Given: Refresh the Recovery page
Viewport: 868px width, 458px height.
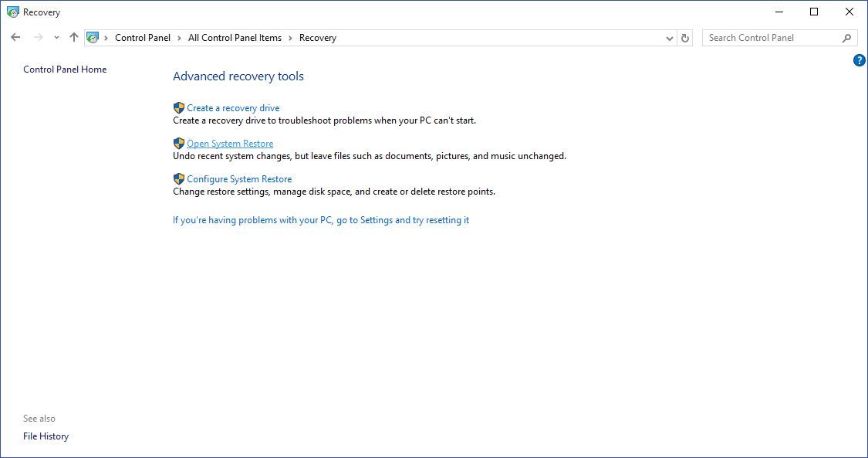Looking at the screenshot, I should (x=685, y=37).
